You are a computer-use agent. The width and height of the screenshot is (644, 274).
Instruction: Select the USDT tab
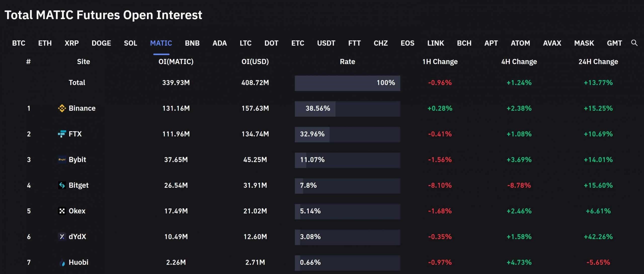click(x=326, y=43)
